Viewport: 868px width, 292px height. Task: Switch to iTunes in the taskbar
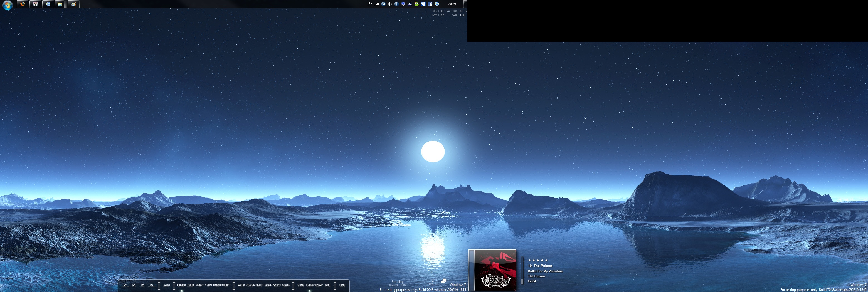pyautogui.click(x=48, y=4)
